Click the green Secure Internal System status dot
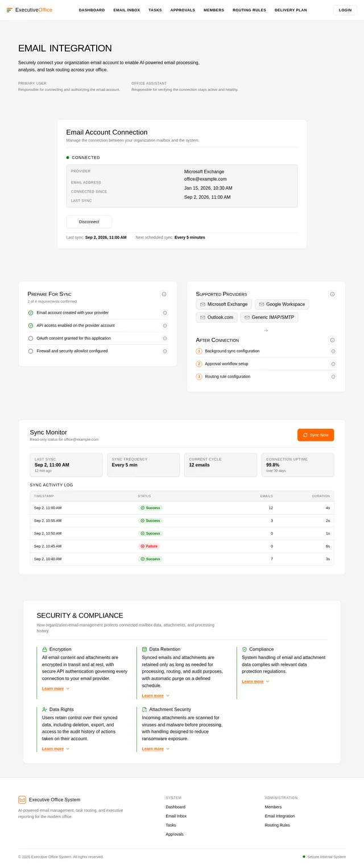Screen dimensions: 364x868 [x=304, y=857]
